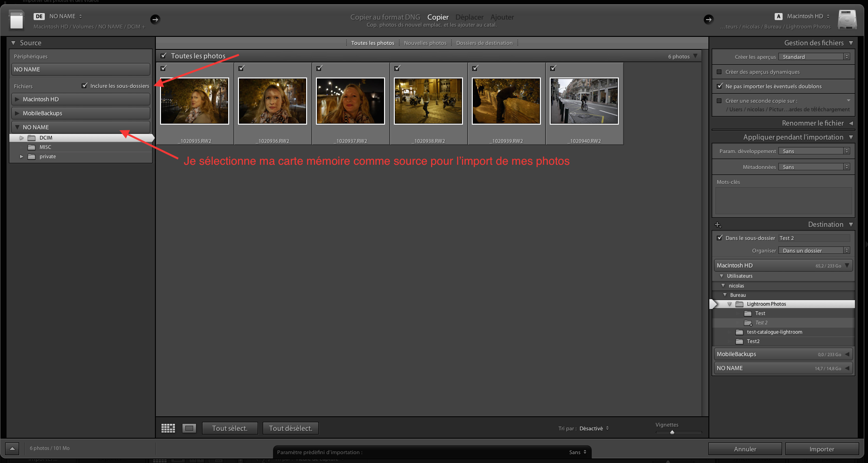Adjust the Vignettes size slider
Image resolution: width=868 pixels, height=463 pixels.
672,432
